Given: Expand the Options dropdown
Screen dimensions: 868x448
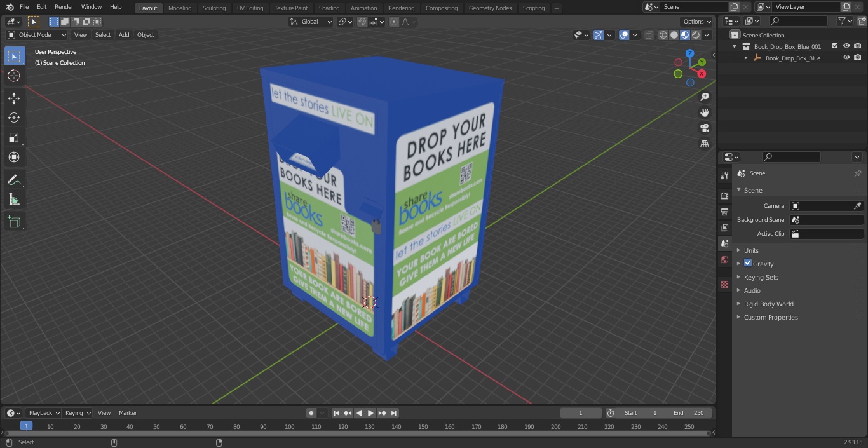Looking at the screenshot, I should [x=697, y=22].
